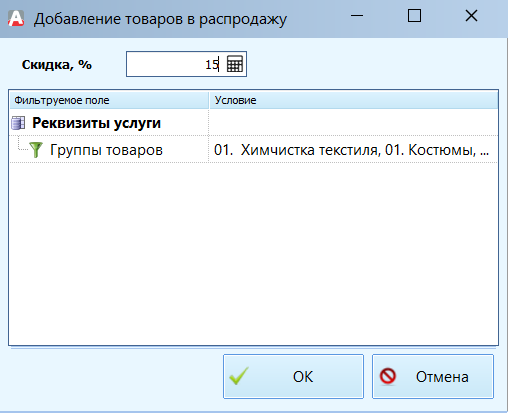This screenshot has width=508, height=413.
Task: Click the database icon beside Реквизиты услуги
Action: (18, 123)
